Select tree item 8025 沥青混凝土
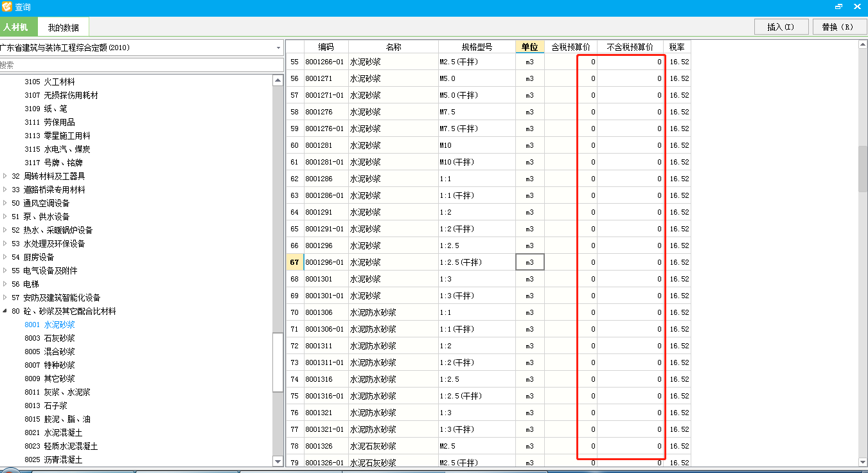 point(53,460)
